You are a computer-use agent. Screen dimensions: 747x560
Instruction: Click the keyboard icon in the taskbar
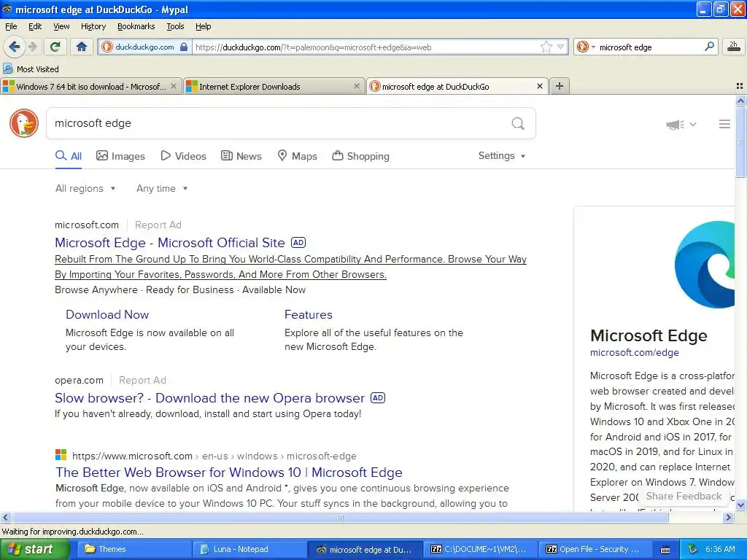665,550
